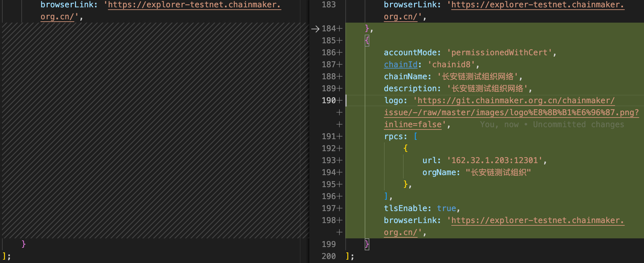Viewport: 644px width, 263px height.
Task: Click the 'You, now • Uncommitted changes' blame annotation
Action: [552, 125]
